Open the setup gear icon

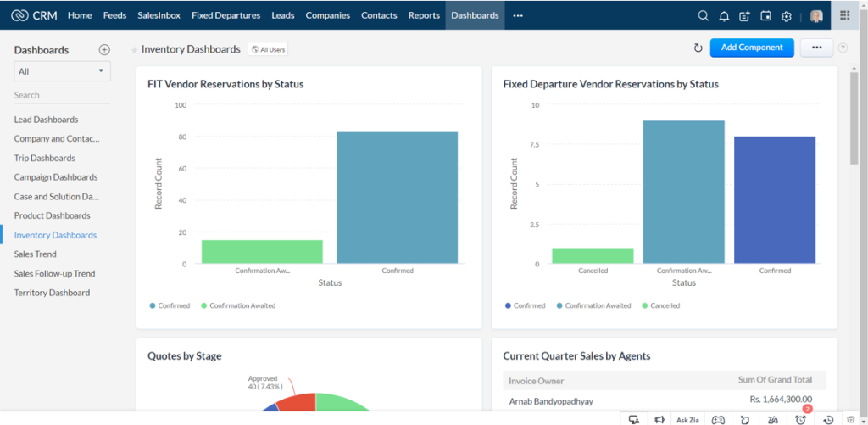[786, 16]
